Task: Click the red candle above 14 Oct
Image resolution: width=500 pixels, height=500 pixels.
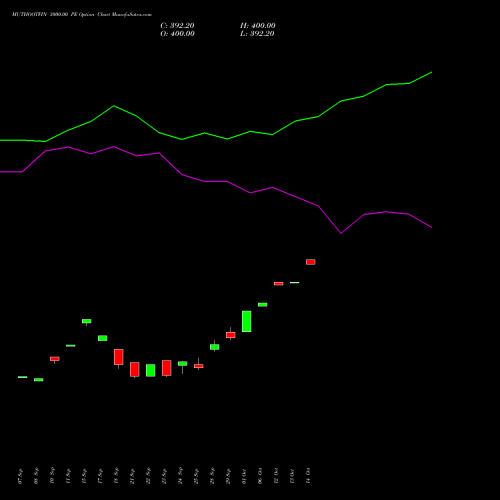Action: 311,262
